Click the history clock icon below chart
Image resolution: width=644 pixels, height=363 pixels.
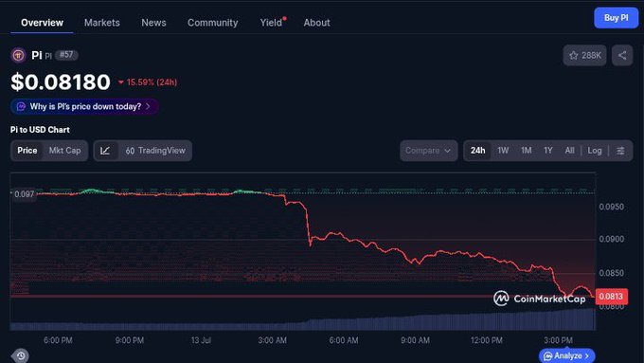20,355
